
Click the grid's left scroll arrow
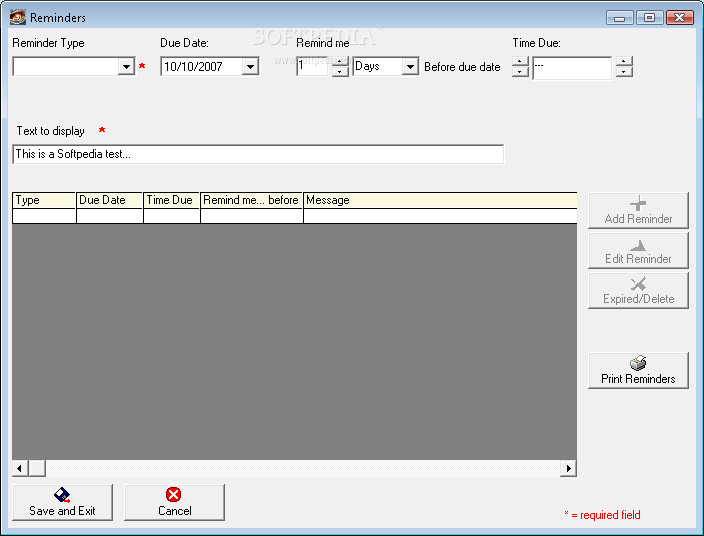coord(20,468)
